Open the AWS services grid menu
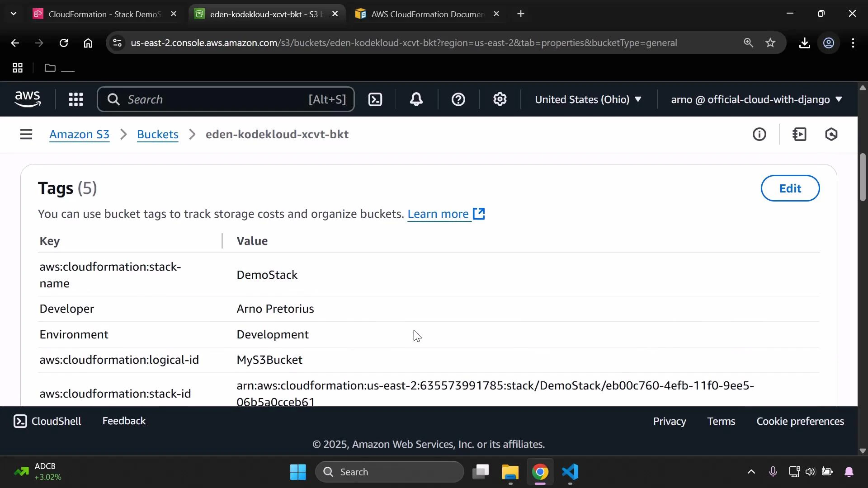 point(75,99)
